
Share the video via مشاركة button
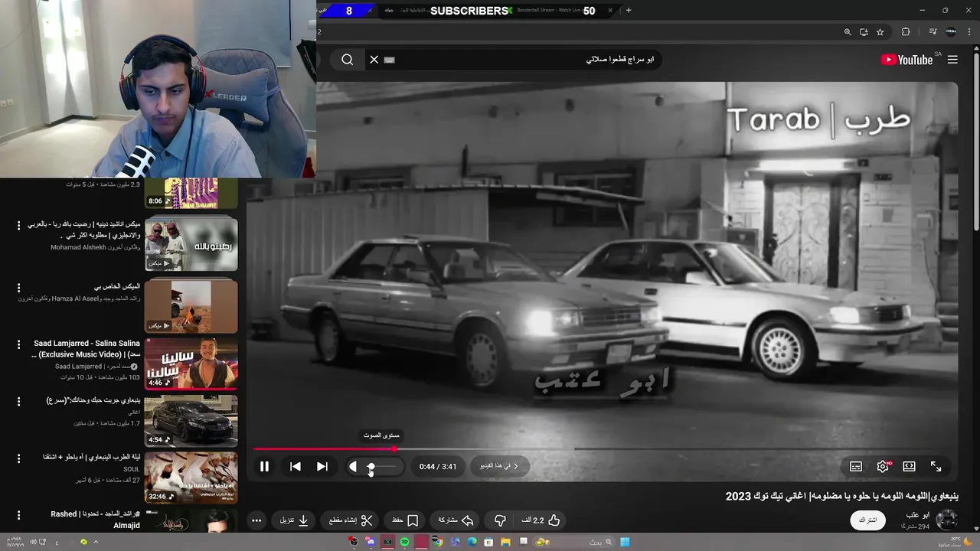(x=456, y=520)
